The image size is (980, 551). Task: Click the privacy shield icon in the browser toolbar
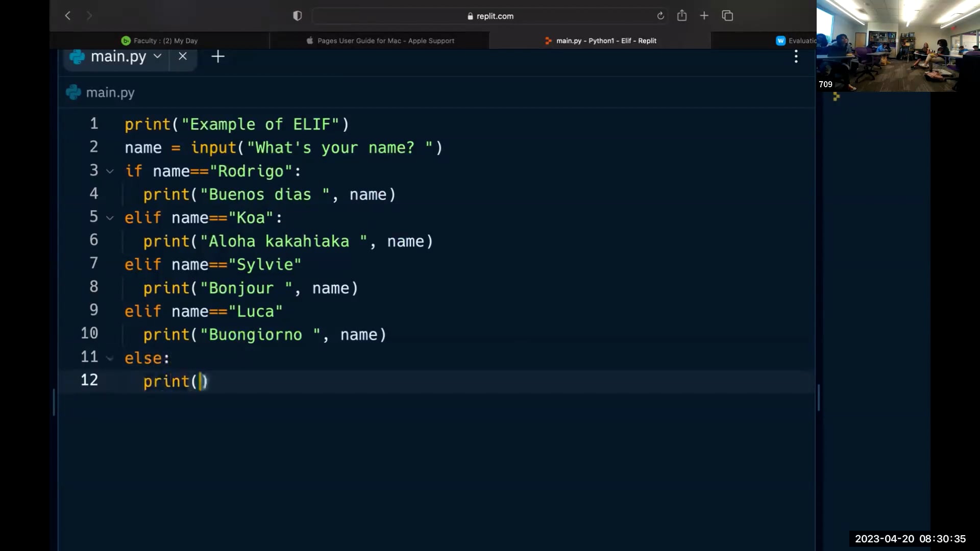click(297, 15)
